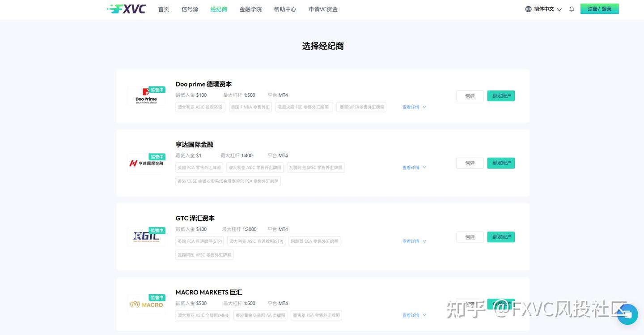Image resolution: width=644 pixels, height=335 pixels.
Task: Expand 查看详情 for Doo Prime
Action: click(x=414, y=107)
